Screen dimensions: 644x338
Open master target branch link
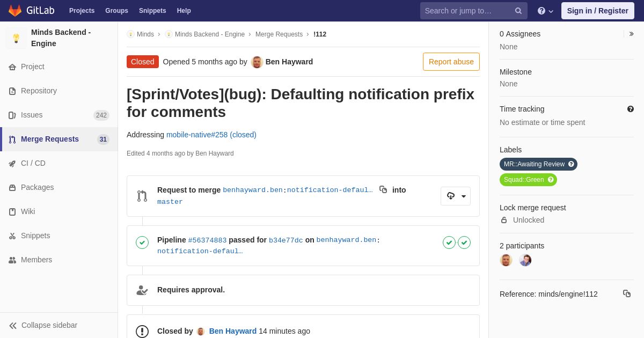pyautogui.click(x=170, y=202)
